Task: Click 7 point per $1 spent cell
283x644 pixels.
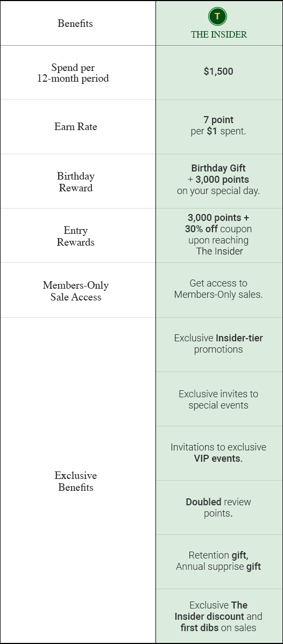Action: point(218,126)
